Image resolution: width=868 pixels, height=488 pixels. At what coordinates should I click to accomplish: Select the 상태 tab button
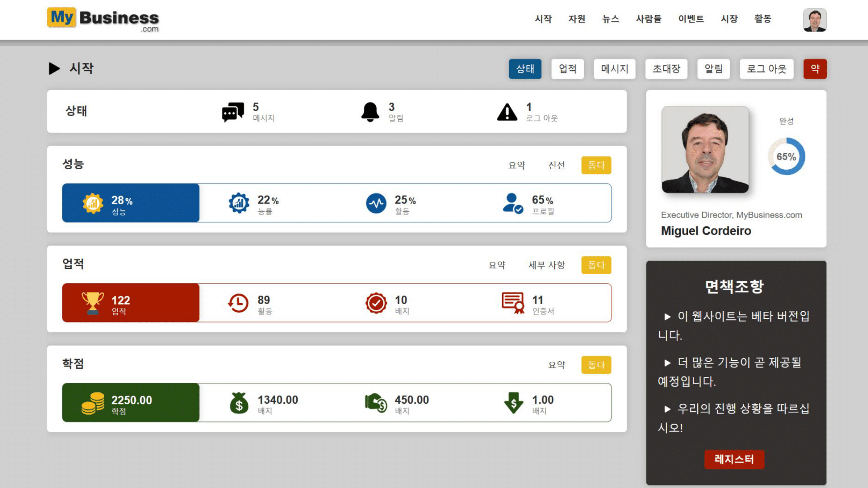(x=525, y=69)
